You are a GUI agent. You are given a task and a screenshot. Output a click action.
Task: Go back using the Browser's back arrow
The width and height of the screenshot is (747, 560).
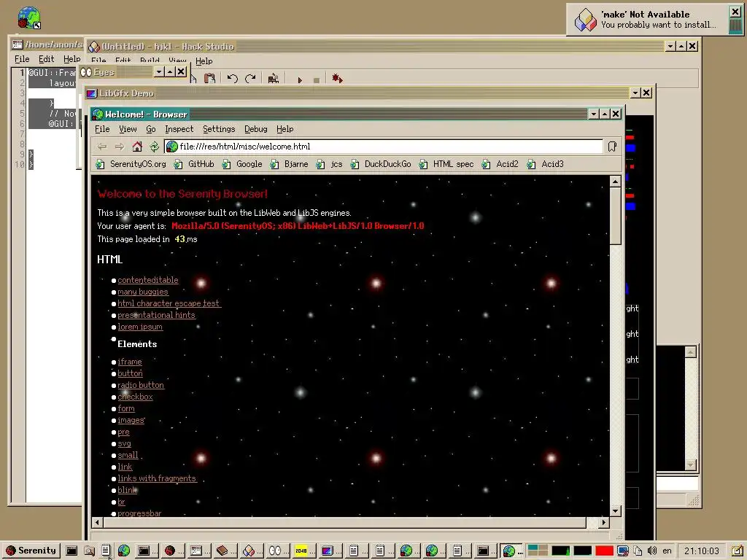coord(102,147)
